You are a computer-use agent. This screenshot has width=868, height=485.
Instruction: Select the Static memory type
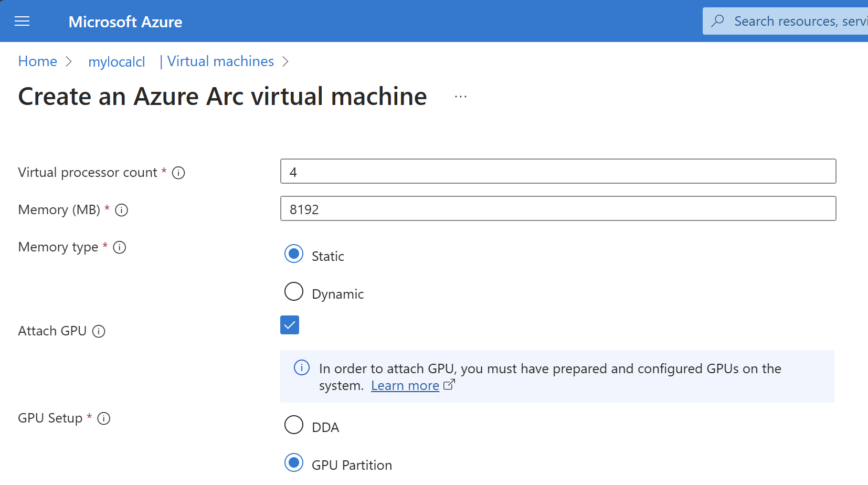coord(294,254)
